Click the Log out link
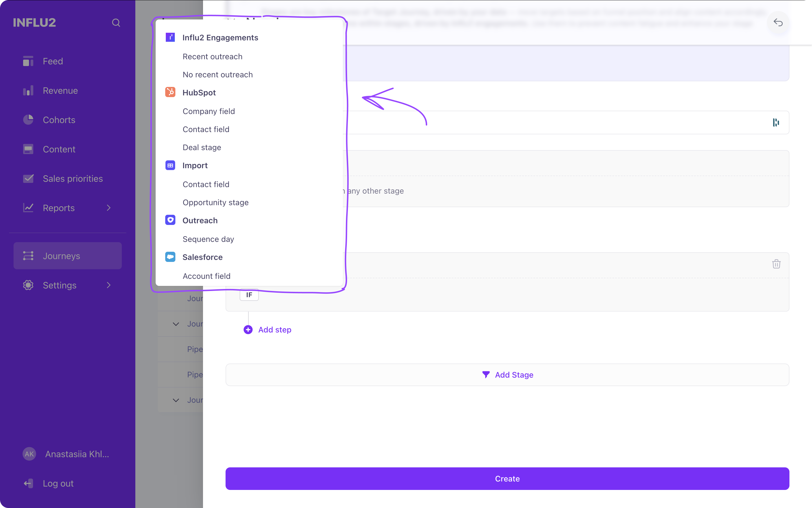The width and height of the screenshot is (812, 508). (58, 483)
